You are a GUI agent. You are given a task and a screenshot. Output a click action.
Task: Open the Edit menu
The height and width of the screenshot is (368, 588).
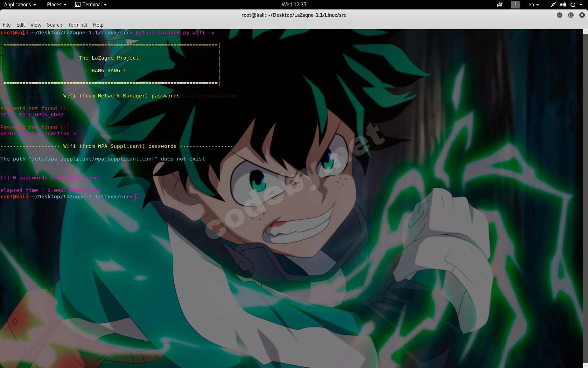tap(21, 25)
